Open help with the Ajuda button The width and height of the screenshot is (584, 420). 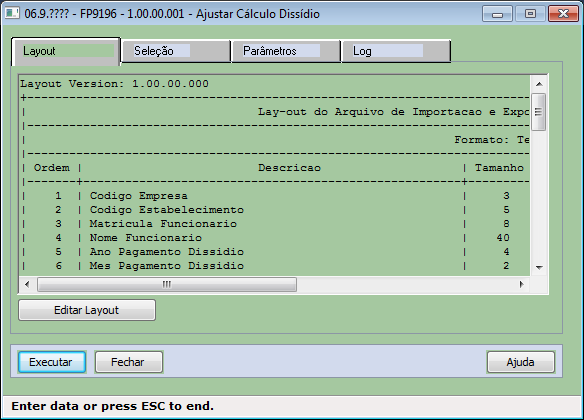click(521, 362)
